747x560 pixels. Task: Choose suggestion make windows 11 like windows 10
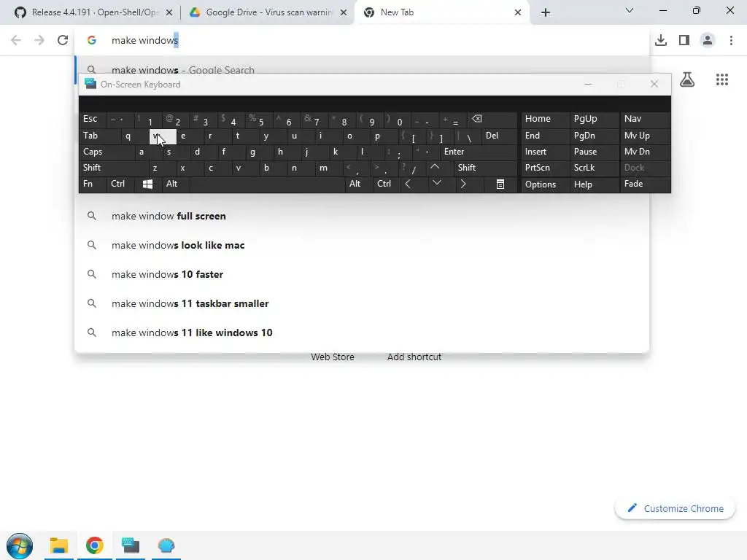[362, 332]
